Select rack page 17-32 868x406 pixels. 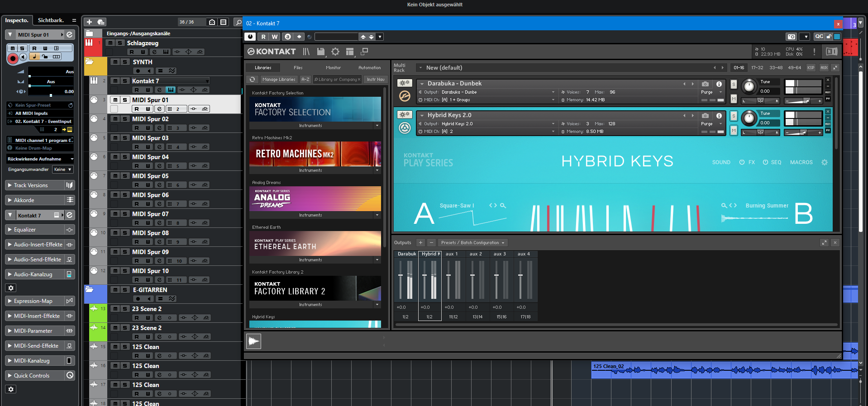click(x=757, y=68)
